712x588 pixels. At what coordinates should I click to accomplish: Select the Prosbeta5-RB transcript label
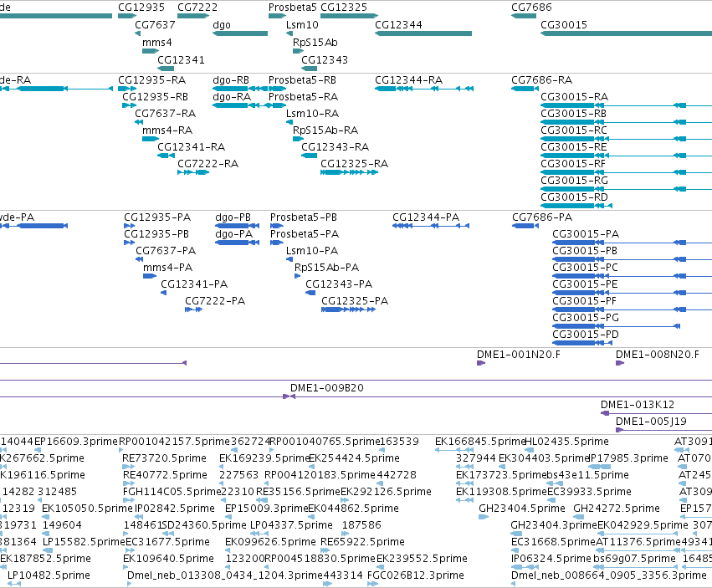(x=302, y=80)
